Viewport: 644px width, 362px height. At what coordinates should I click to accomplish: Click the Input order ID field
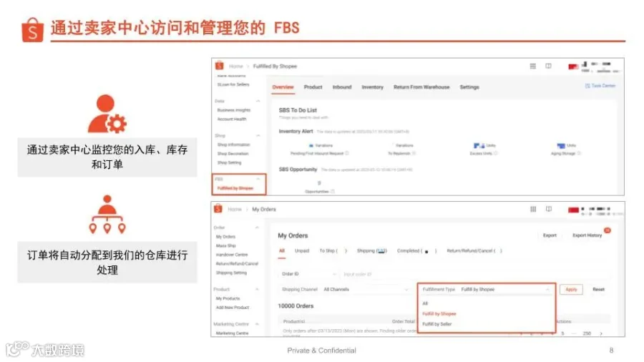474,274
